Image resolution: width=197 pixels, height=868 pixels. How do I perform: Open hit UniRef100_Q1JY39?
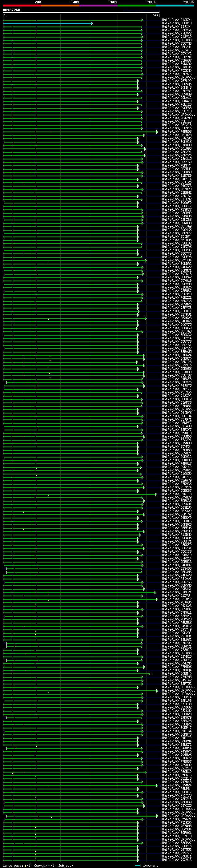(x=177, y=37)
